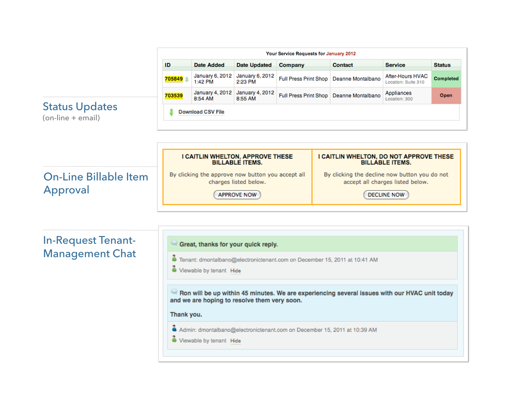The height and width of the screenshot is (412, 532).
Task: Click the January 2012 month label
Action: pyautogui.click(x=341, y=54)
